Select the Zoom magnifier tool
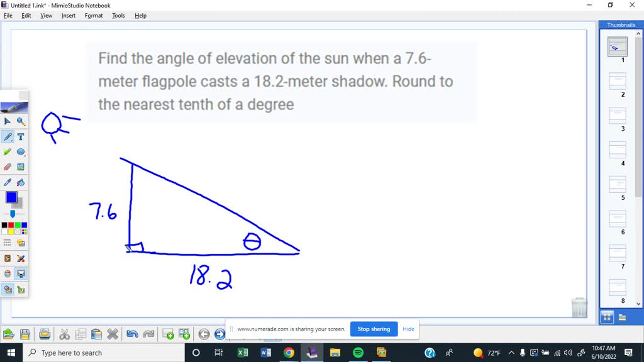 21,121
